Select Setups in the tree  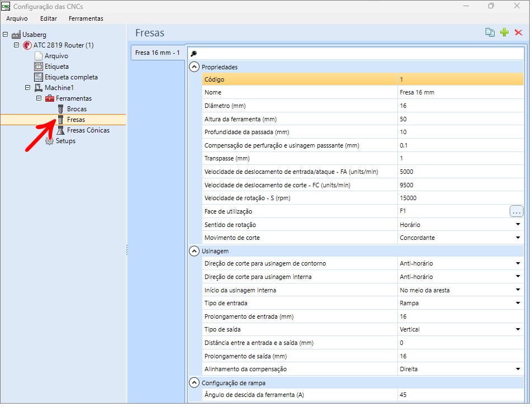tap(65, 141)
